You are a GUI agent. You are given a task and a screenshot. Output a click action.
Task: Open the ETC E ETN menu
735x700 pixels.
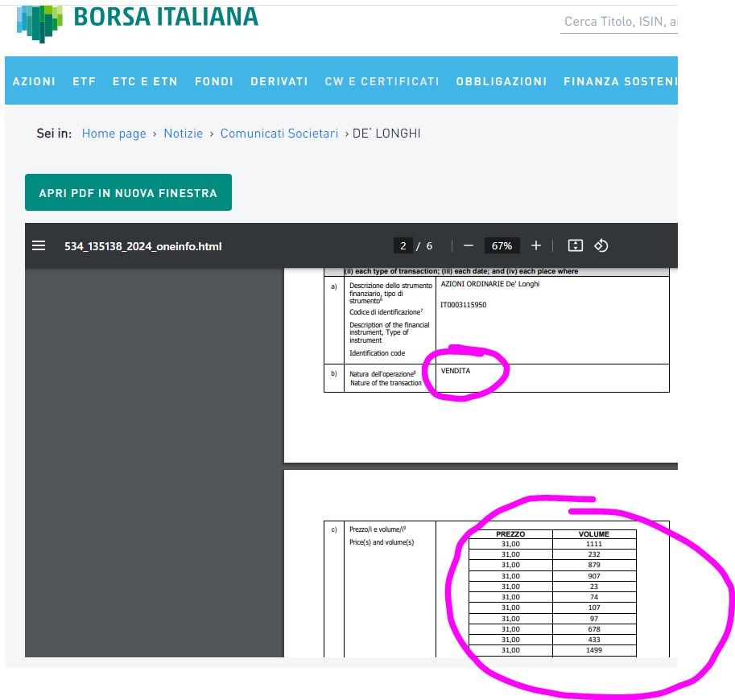click(146, 81)
